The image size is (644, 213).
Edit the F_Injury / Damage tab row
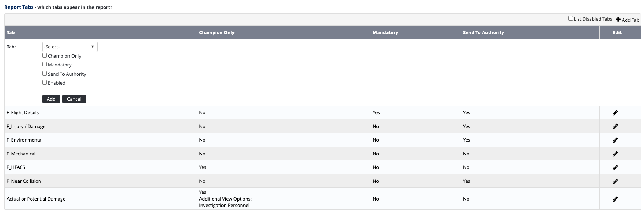(x=615, y=126)
